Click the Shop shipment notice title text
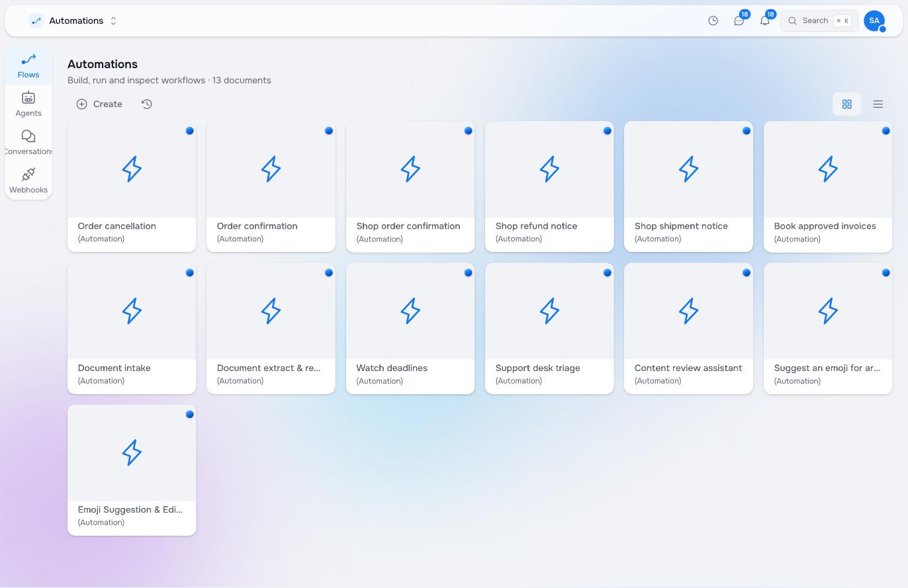The image size is (908, 588). [681, 226]
